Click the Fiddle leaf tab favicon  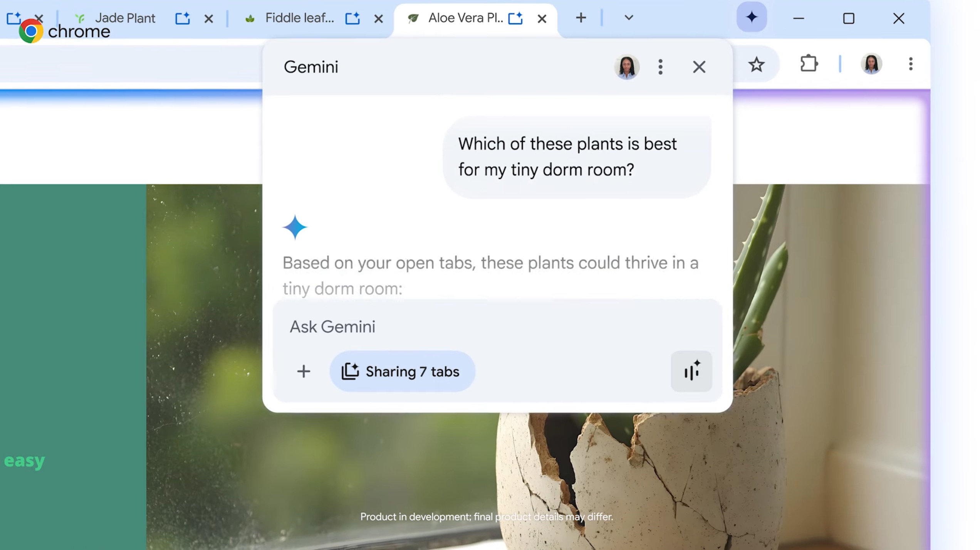pyautogui.click(x=250, y=18)
